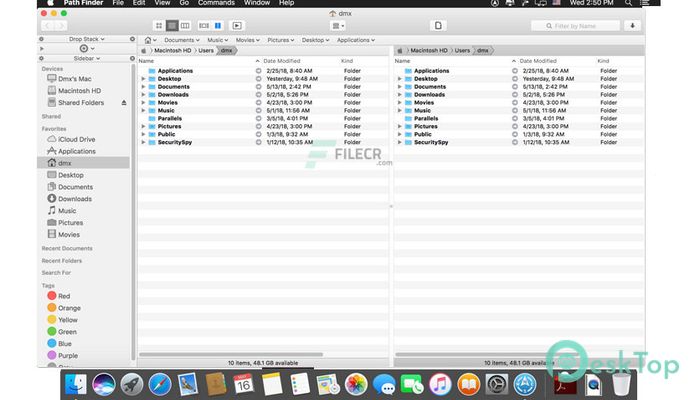Click the Drop Stack target circle icon
This screenshot has height=400, width=700.
pyautogui.click(x=83, y=48)
